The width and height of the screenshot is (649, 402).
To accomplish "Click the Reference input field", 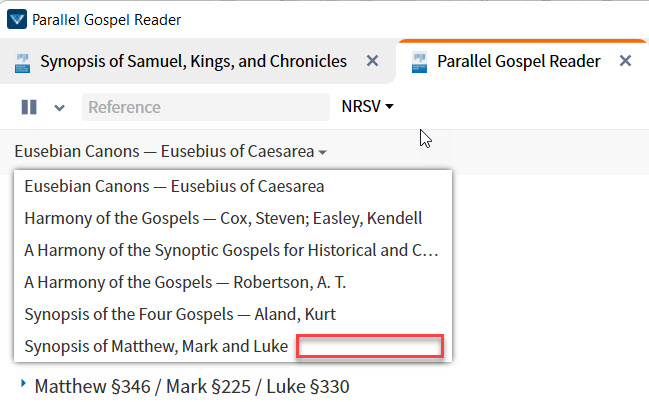I will coord(206,107).
